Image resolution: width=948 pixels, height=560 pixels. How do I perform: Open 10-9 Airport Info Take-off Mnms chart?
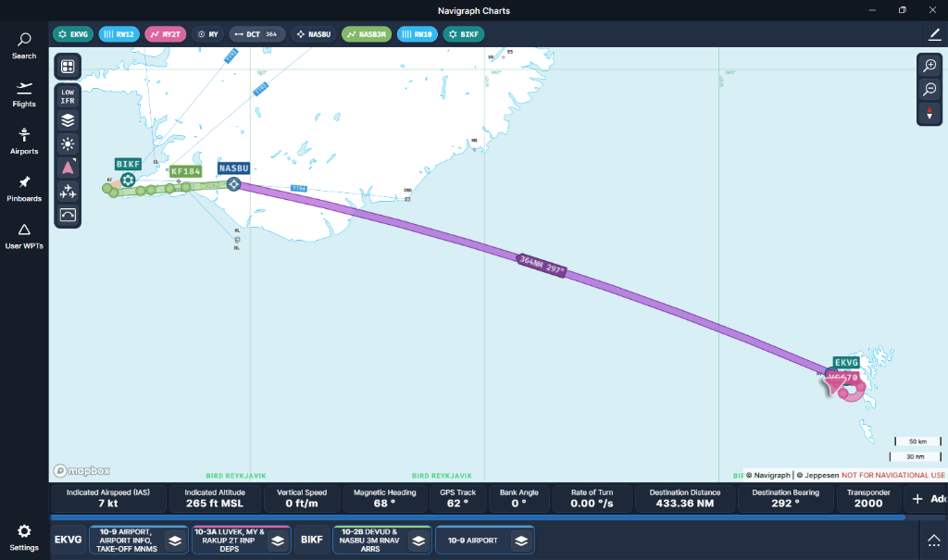(128, 540)
